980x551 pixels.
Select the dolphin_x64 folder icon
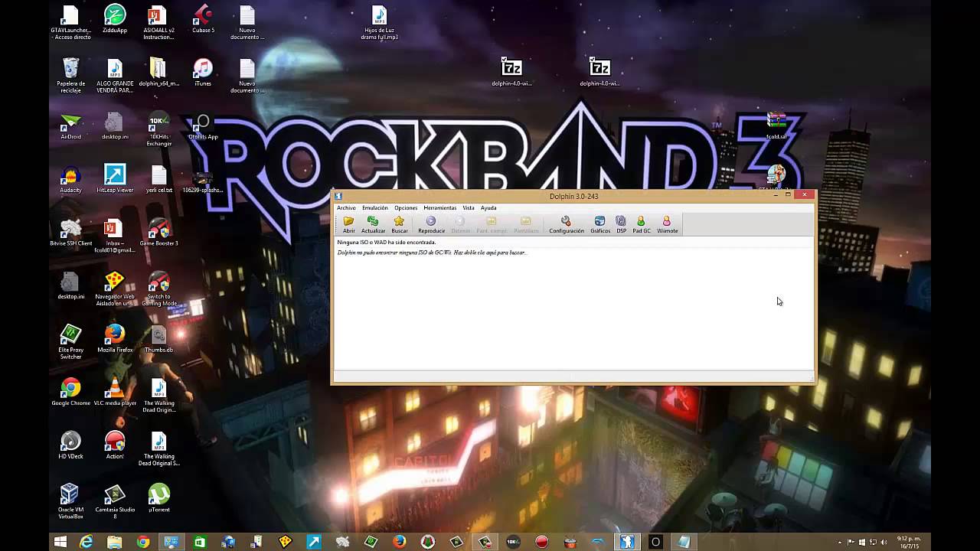tap(158, 73)
